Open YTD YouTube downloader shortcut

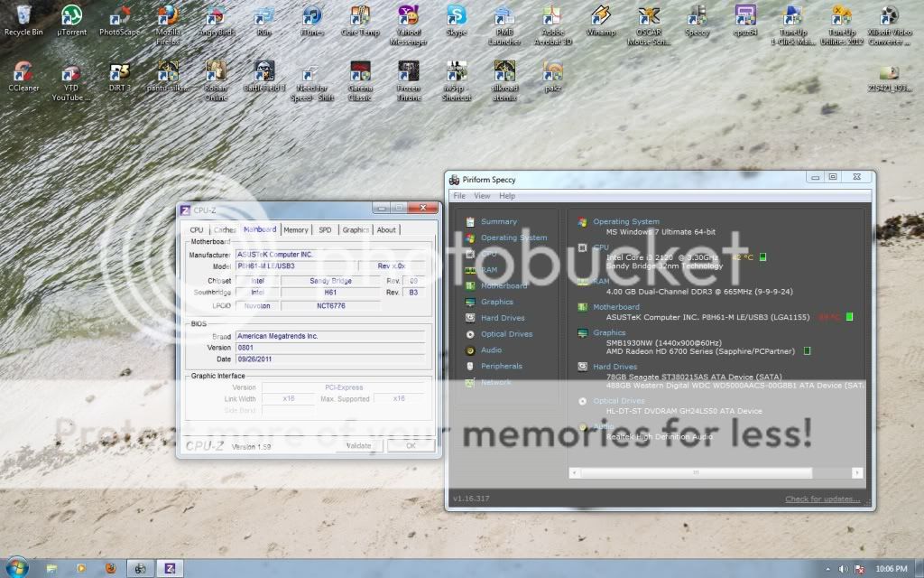tap(71, 80)
